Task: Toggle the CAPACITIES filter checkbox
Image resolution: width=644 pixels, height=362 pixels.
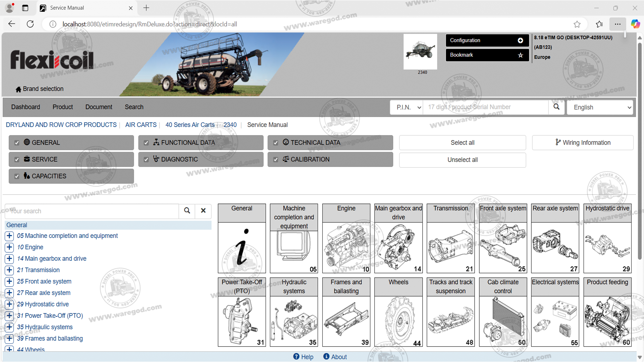Action: coord(17,176)
